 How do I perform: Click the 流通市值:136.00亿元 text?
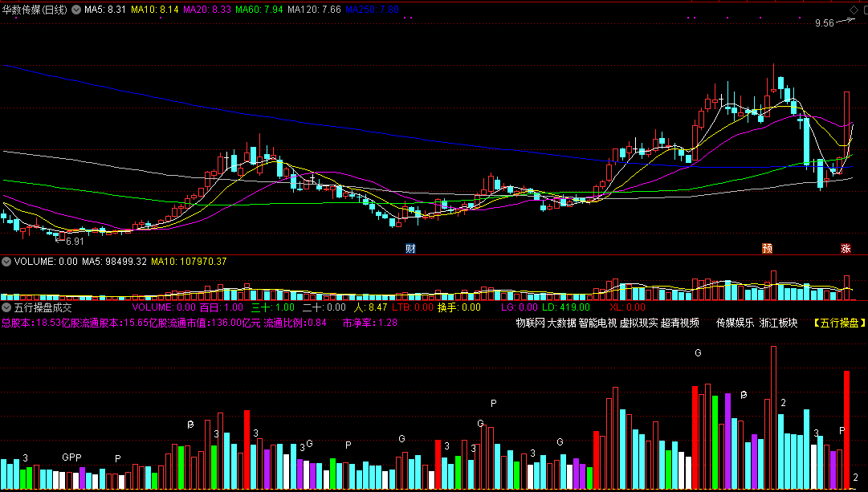click(214, 323)
